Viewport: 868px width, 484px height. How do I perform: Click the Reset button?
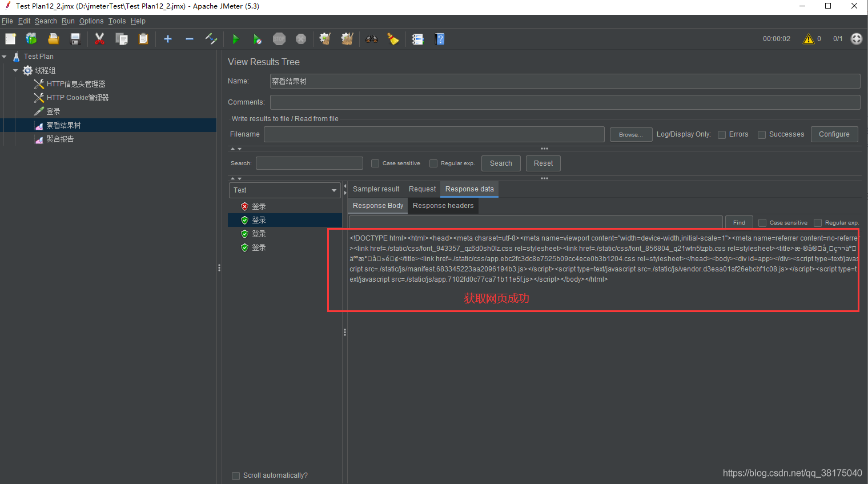point(543,163)
